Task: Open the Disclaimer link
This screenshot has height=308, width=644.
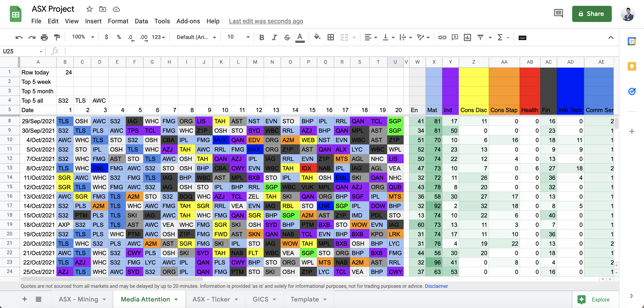Action: click(x=436, y=286)
